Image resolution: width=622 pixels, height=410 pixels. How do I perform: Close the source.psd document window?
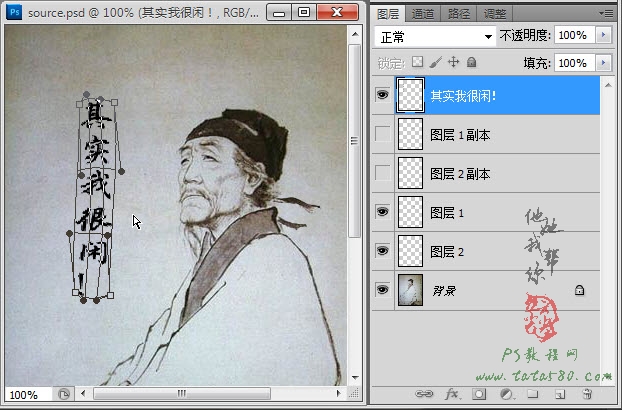[x=337, y=13]
